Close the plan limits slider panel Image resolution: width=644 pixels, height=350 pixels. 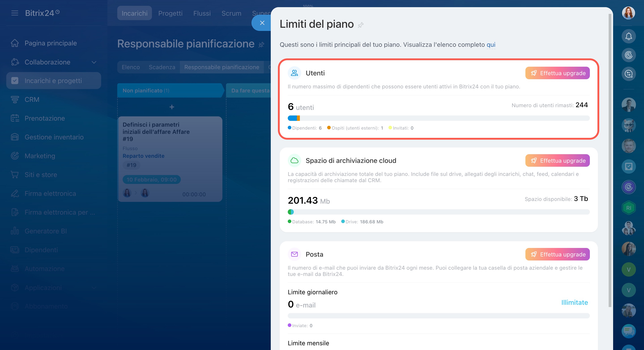point(262,23)
